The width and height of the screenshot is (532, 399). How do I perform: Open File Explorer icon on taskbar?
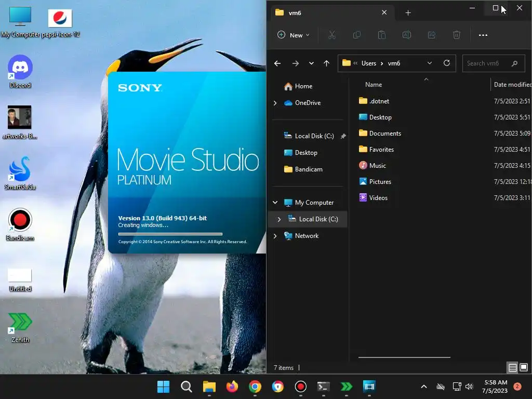pyautogui.click(x=209, y=387)
